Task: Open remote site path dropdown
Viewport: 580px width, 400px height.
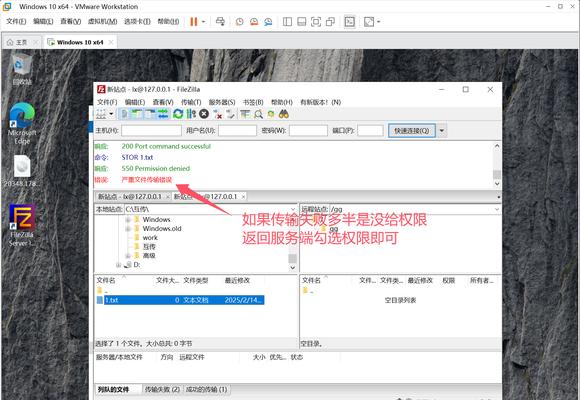Action: click(497, 209)
